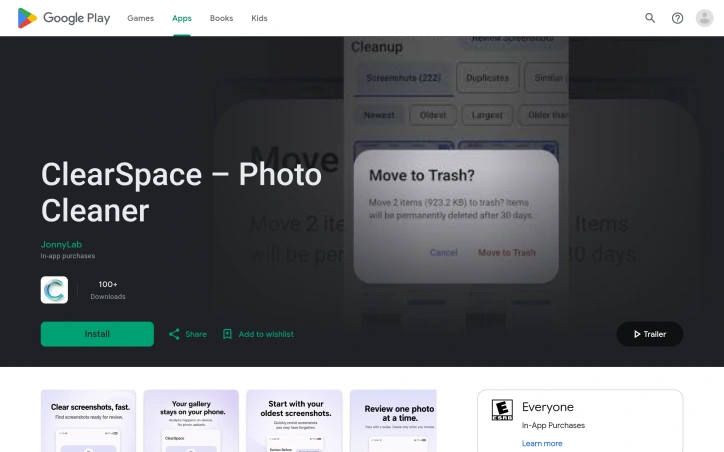
Task: Click the Google Play logo
Action: [64, 18]
